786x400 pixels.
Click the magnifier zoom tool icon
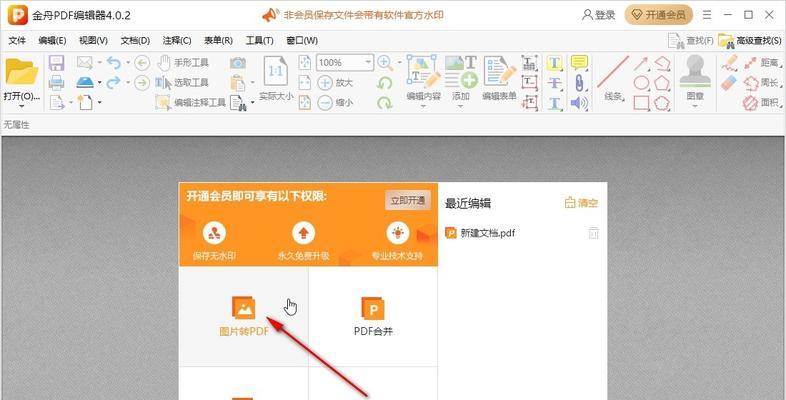[384, 63]
